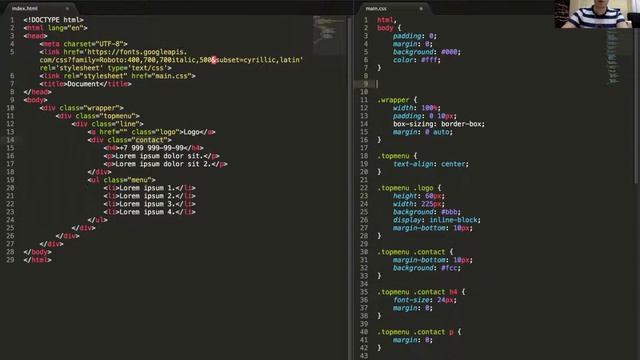Click 'box-sizing: border-box;' declaration
Viewport: 640px width, 360px height.
tap(439, 124)
